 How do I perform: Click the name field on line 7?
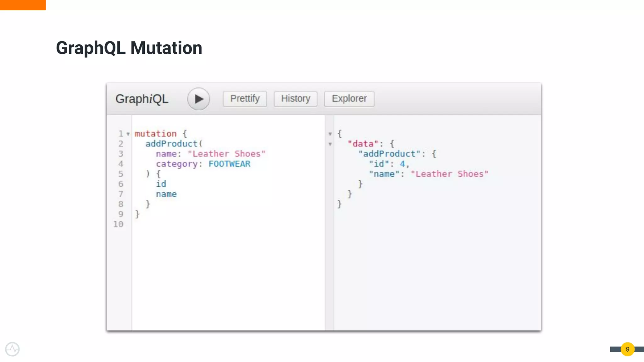pyautogui.click(x=166, y=194)
